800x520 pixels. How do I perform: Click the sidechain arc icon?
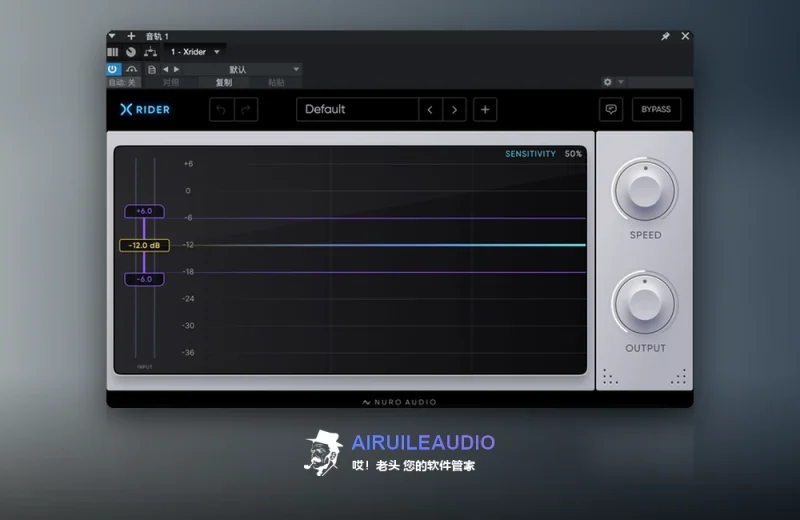(132, 69)
